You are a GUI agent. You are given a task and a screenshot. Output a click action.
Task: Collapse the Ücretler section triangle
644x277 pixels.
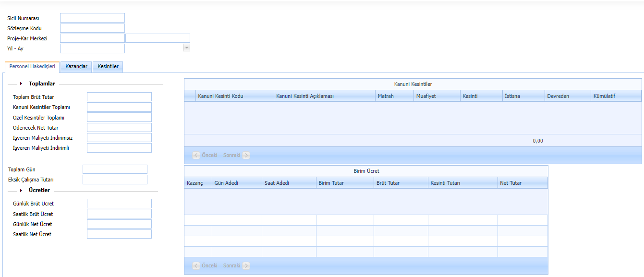coord(21,190)
